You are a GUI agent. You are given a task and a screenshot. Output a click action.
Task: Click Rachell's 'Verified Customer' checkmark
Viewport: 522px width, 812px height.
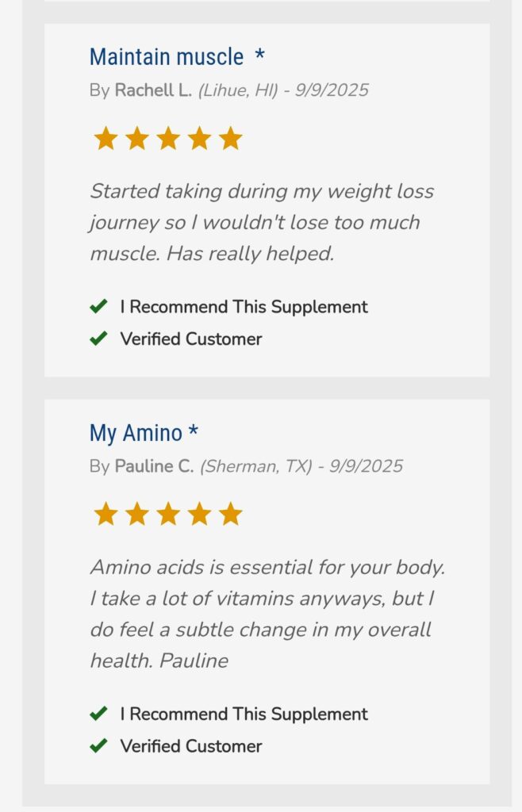pyautogui.click(x=98, y=339)
